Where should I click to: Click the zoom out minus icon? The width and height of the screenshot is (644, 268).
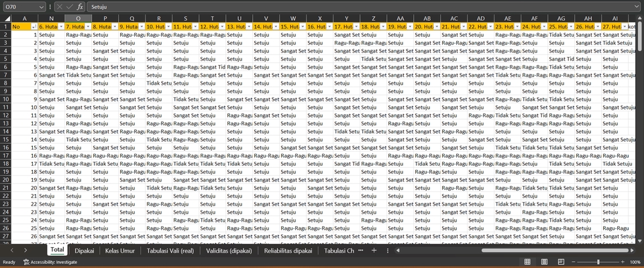point(574,262)
